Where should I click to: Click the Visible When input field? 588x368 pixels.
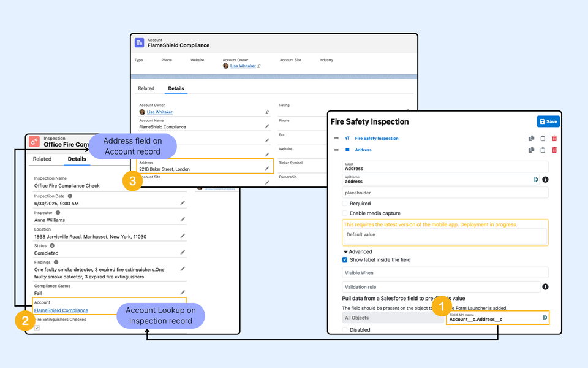pyautogui.click(x=445, y=273)
